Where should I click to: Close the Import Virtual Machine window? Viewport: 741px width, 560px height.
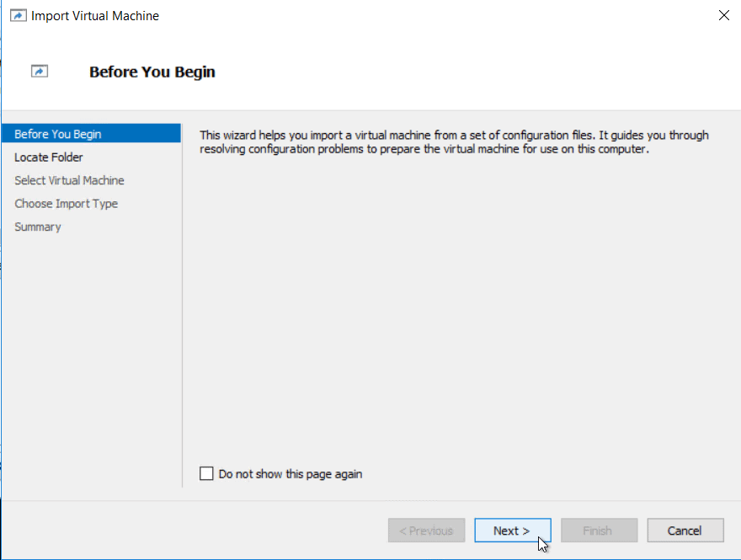click(723, 15)
